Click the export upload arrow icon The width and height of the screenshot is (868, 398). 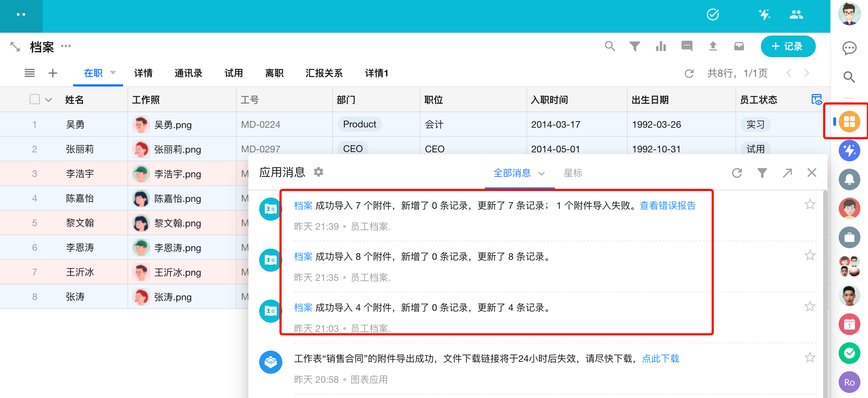[713, 46]
